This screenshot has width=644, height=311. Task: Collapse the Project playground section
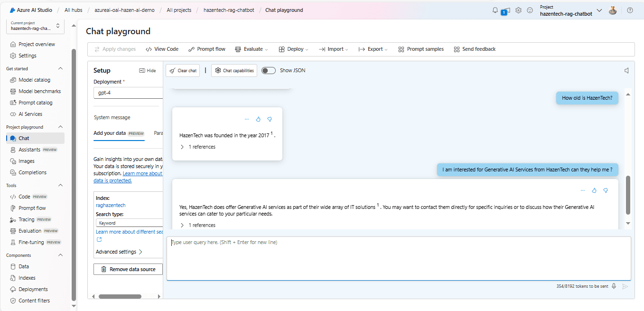click(x=60, y=127)
